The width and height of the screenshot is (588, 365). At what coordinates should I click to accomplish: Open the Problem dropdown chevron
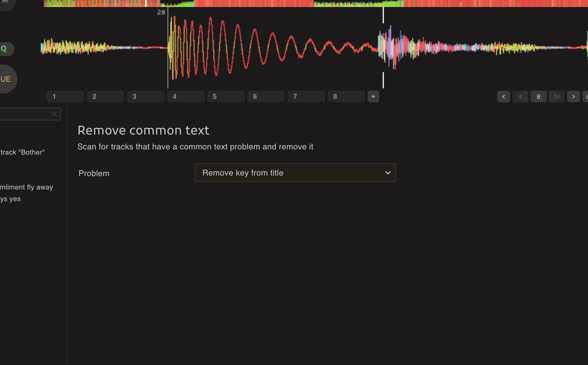click(388, 173)
